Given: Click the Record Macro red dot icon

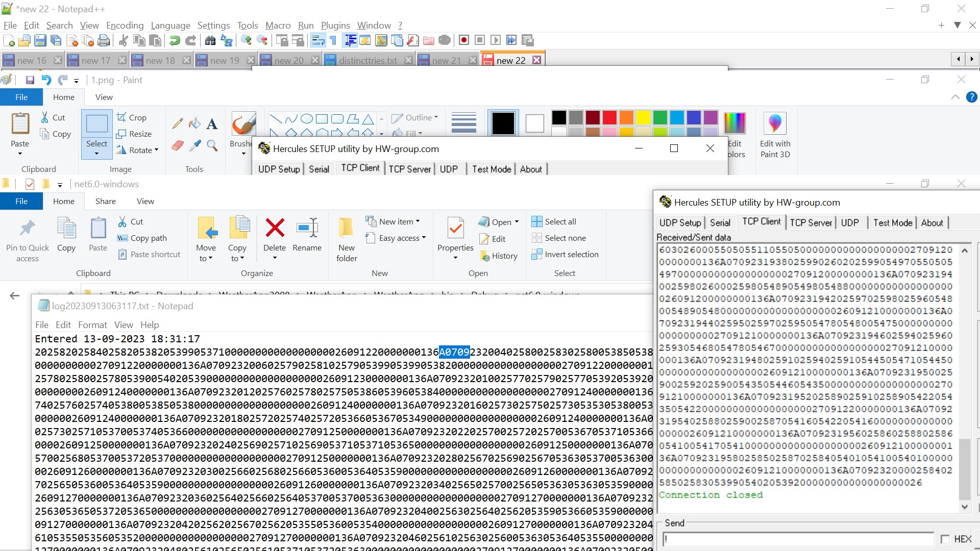Looking at the screenshot, I should tap(464, 40).
